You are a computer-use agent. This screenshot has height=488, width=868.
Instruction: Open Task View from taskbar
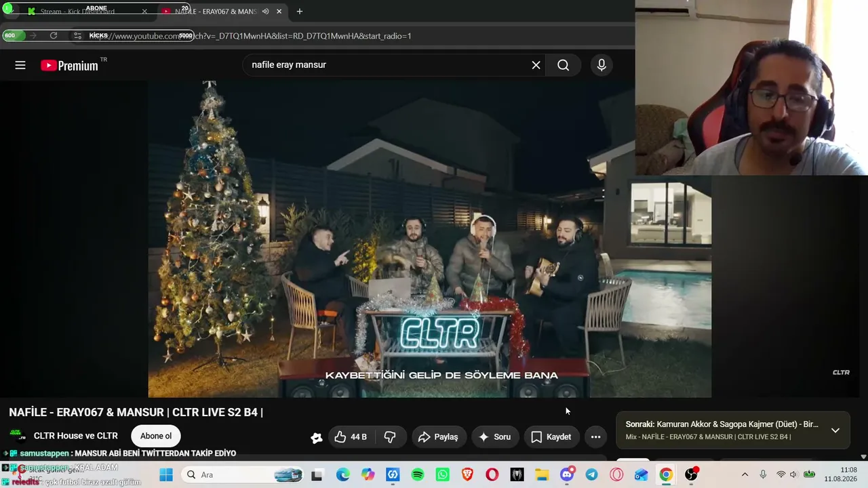(x=317, y=475)
